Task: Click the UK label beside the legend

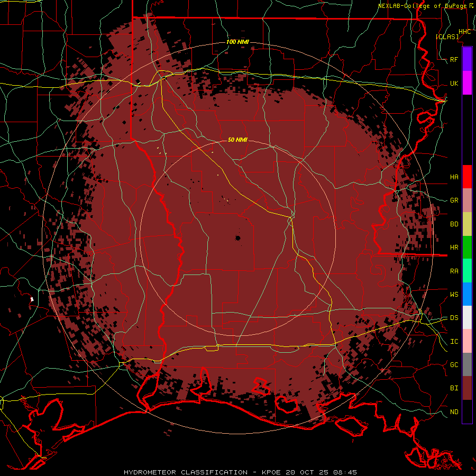Action: click(x=454, y=83)
